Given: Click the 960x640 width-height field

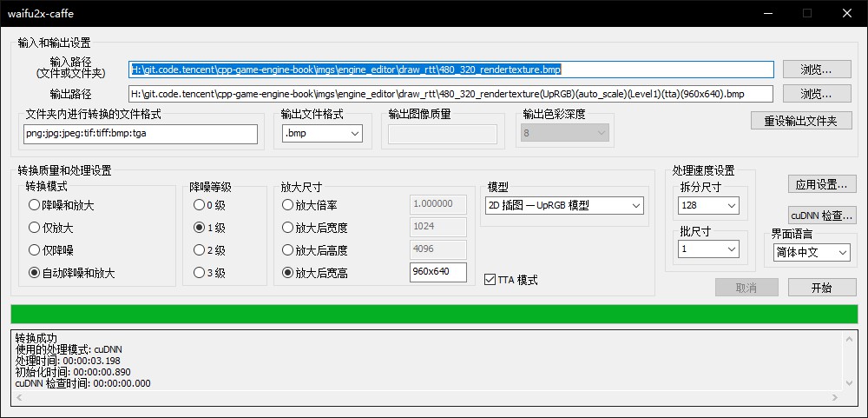Looking at the screenshot, I should click(x=437, y=272).
